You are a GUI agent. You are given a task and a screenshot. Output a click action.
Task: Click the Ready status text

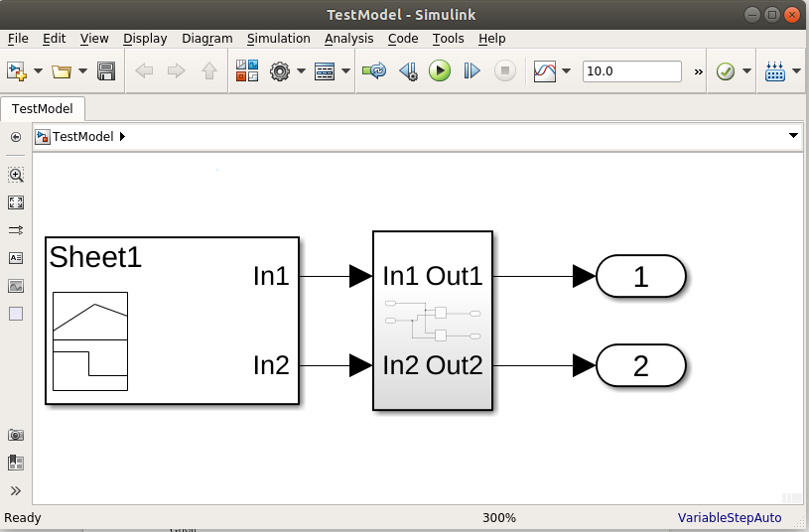click(23, 517)
